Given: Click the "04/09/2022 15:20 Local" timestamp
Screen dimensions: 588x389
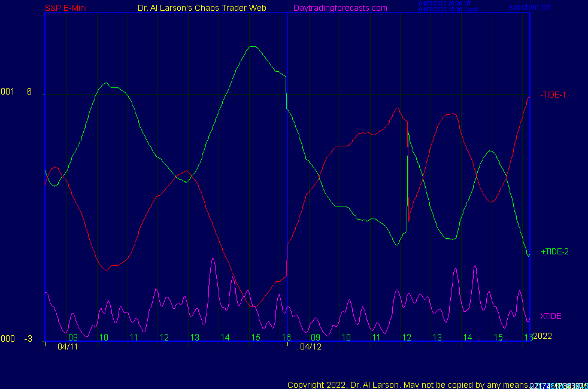Looking at the screenshot, I should [448, 10].
